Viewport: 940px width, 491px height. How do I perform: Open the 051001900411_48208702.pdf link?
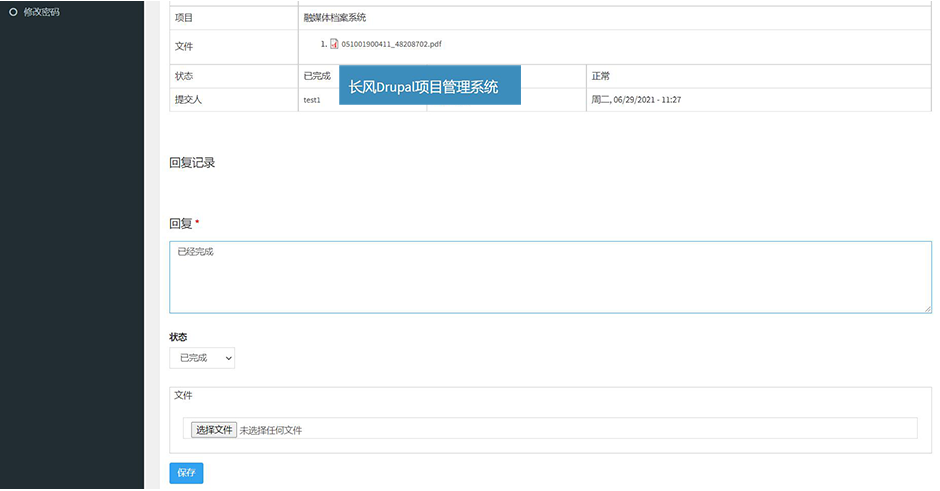pos(391,44)
